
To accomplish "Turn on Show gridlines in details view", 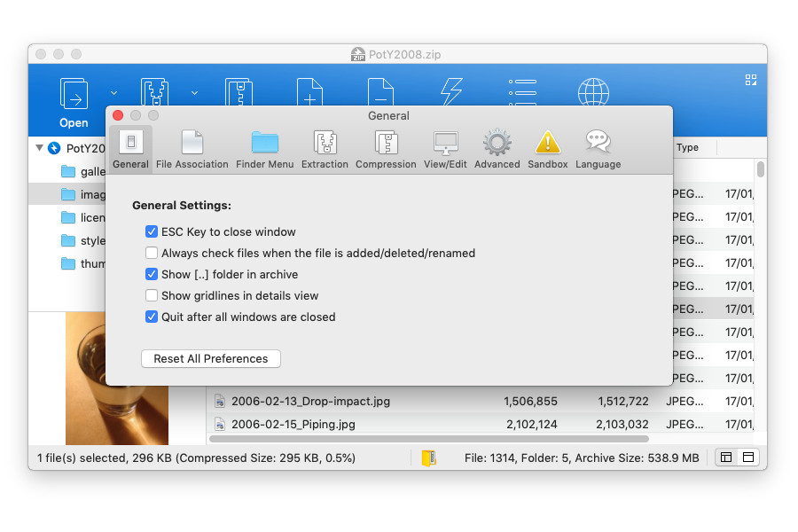I will coord(152,296).
